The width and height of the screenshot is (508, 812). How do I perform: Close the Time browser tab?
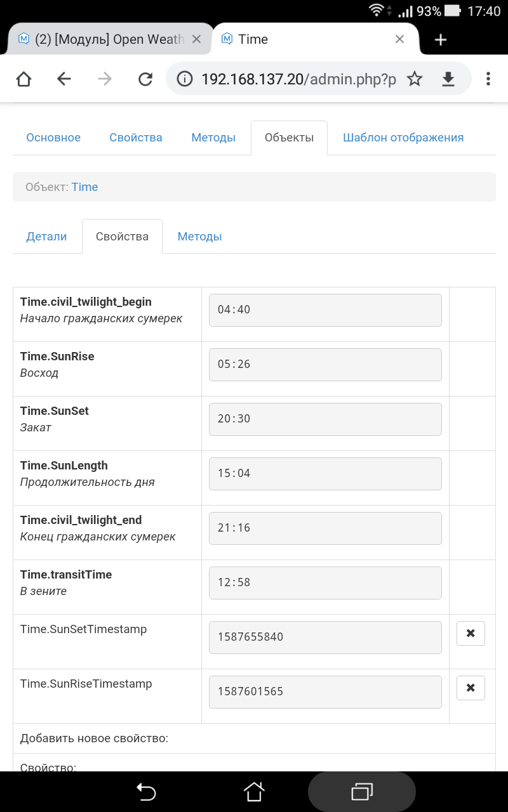tap(399, 39)
